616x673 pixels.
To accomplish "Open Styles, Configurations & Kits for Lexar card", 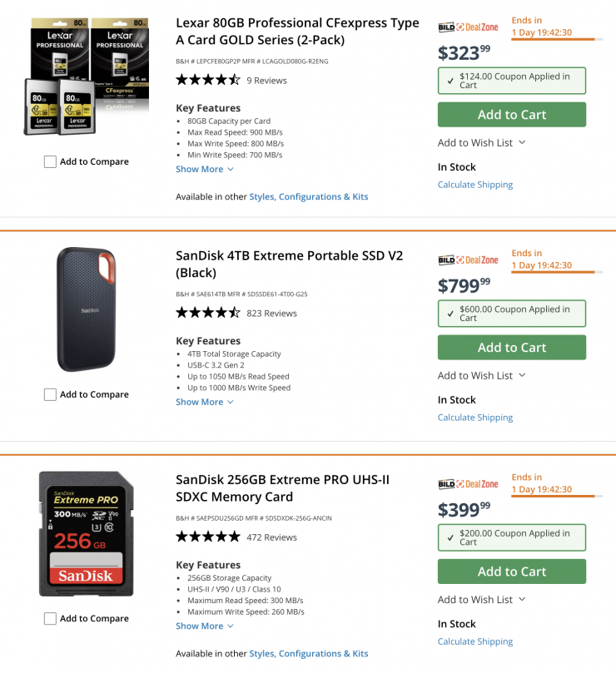I will click(x=309, y=197).
